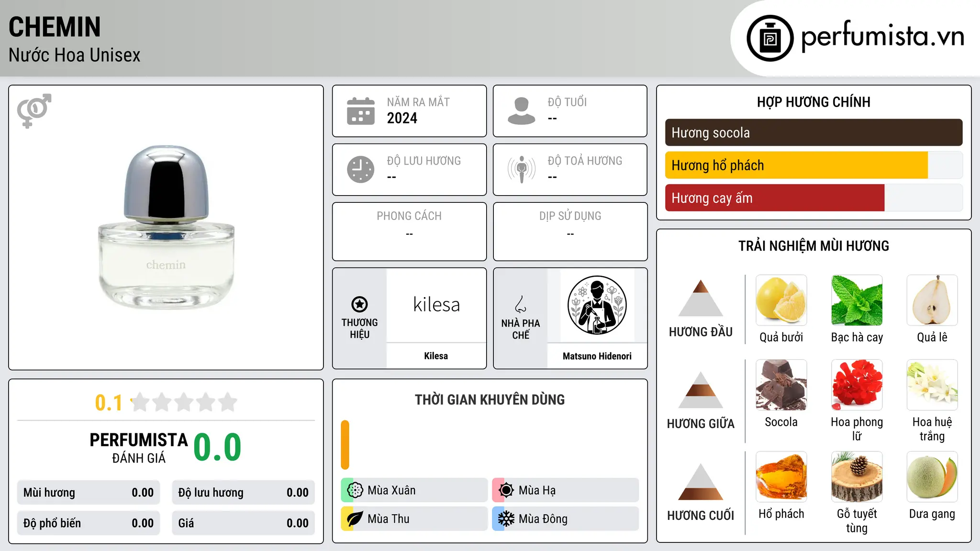
Task: Click the Perfumista đánh giá label
Action: point(139,448)
